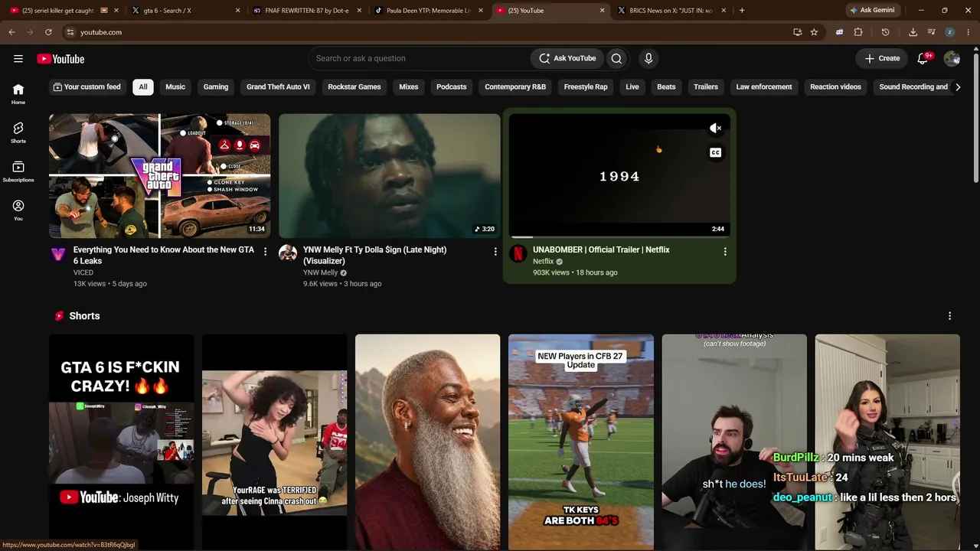Open options for the UNABOMBER trailer
The image size is (980, 551).
tap(725, 251)
